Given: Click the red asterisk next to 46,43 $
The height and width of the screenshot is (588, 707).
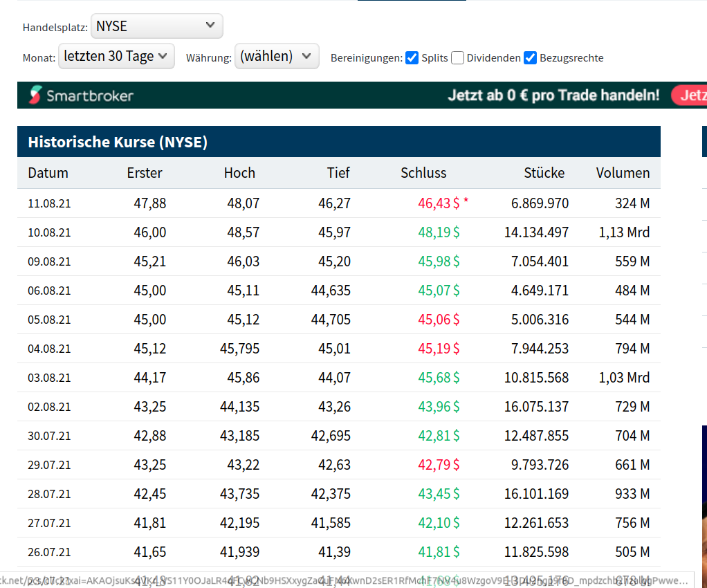Looking at the screenshot, I should (466, 202).
